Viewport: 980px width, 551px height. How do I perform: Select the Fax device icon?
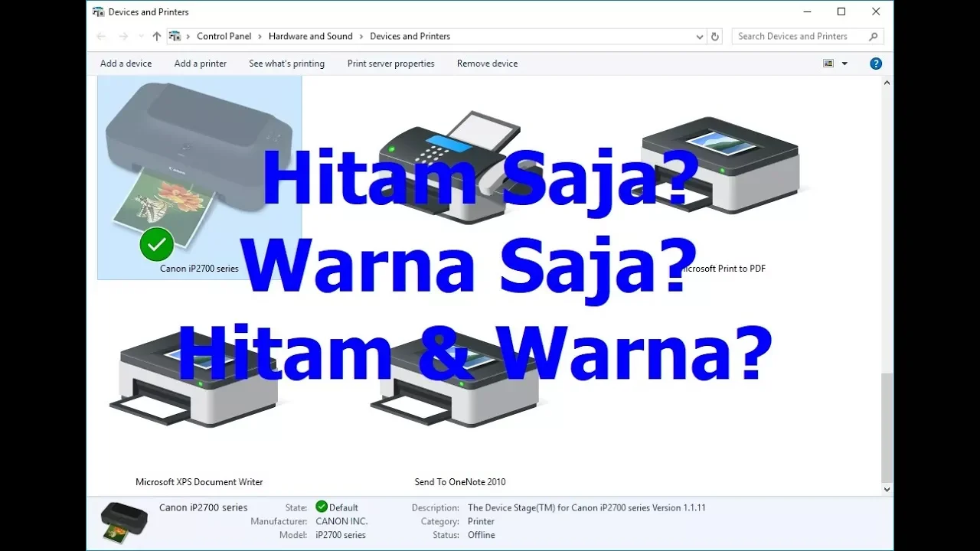(459, 167)
